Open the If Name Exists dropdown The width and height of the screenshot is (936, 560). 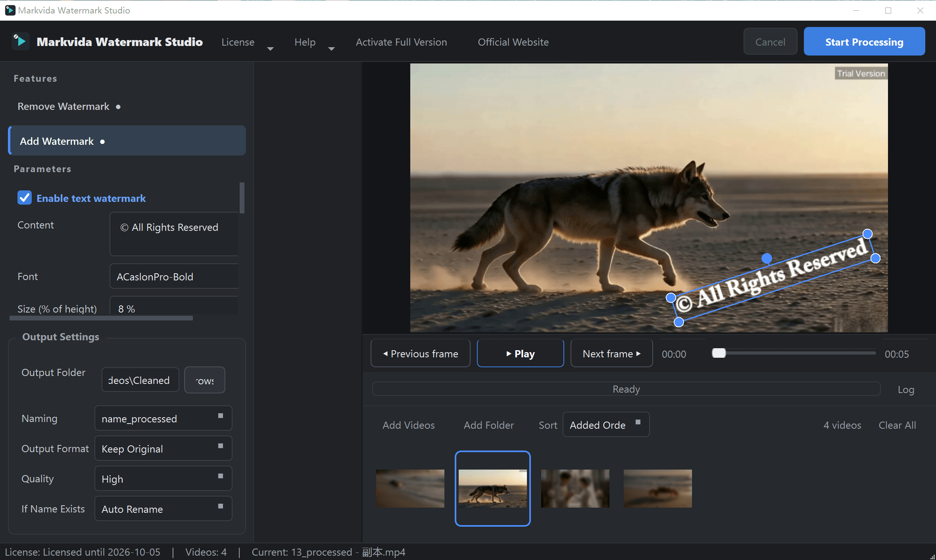coord(163,509)
